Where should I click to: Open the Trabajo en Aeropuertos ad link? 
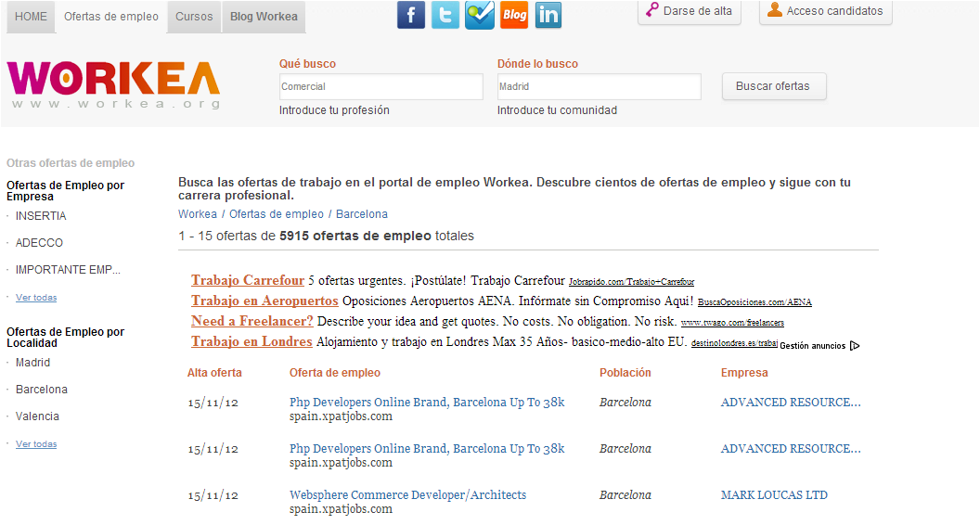[265, 301]
